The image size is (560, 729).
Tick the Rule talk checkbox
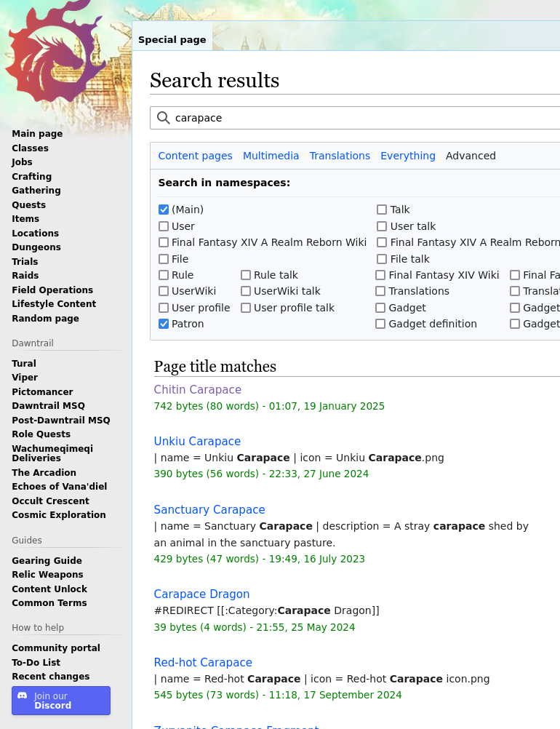coord(246,275)
